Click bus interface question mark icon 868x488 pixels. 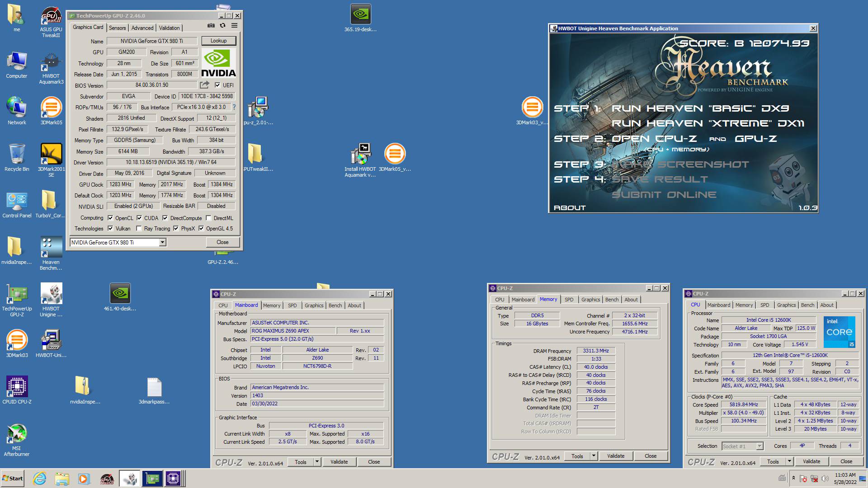point(234,107)
